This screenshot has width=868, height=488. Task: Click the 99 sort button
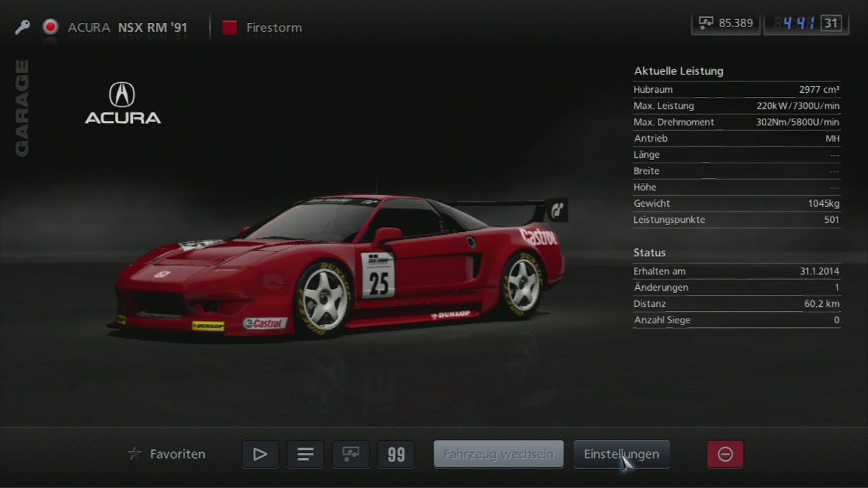(x=396, y=454)
